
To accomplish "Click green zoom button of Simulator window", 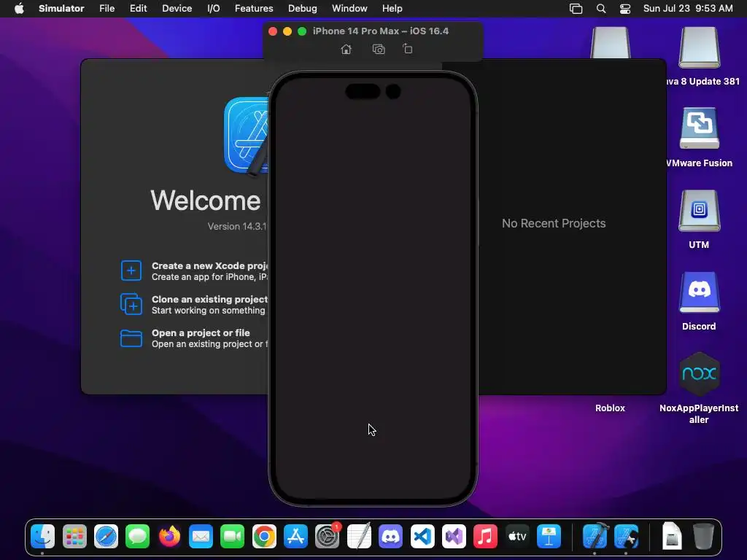I will point(302,31).
